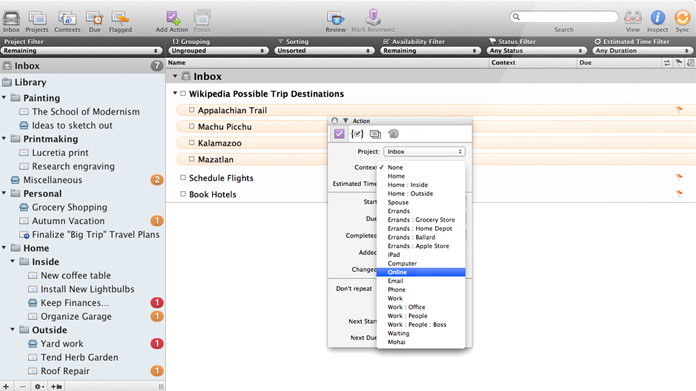Open the Availability Filter dropdown

[x=430, y=51]
